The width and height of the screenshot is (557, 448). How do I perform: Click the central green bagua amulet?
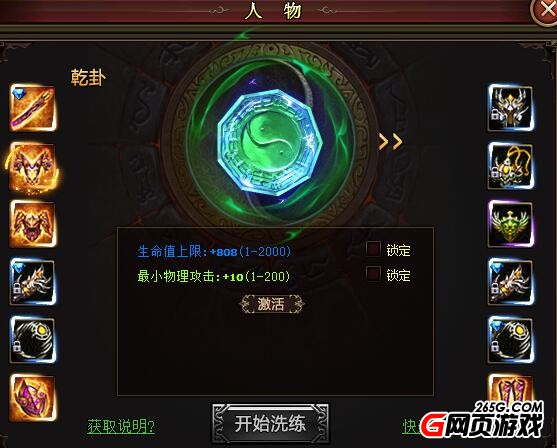pyautogui.click(x=270, y=143)
